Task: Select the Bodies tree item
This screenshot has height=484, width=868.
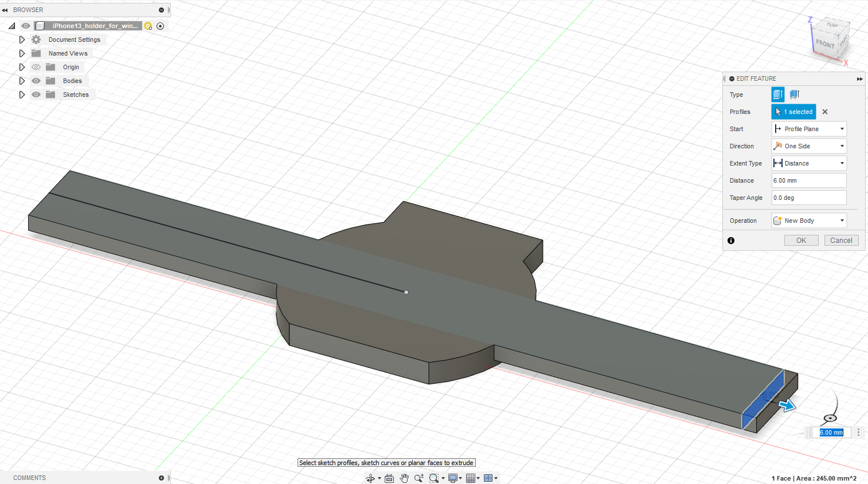Action: pyautogui.click(x=72, y=81)
